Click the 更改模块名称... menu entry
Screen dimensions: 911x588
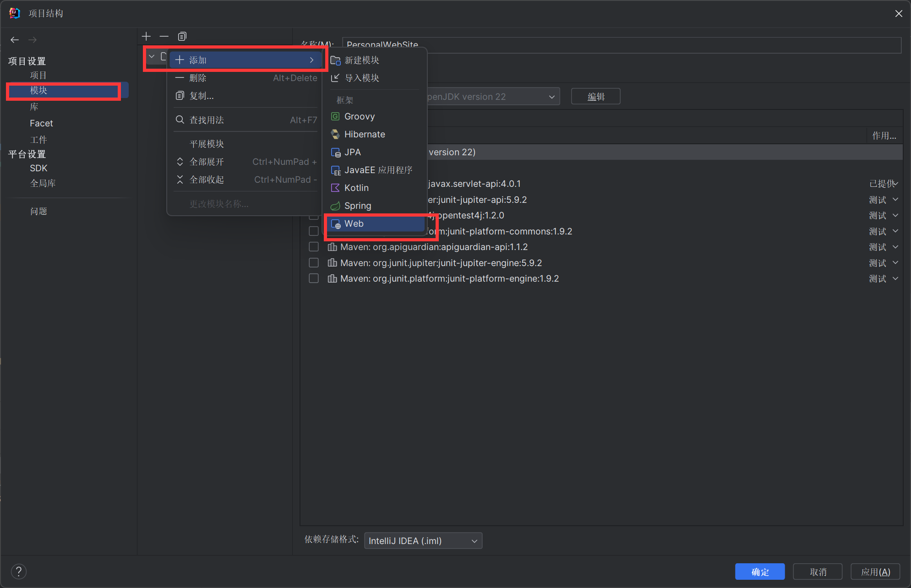tap(245, 204)
